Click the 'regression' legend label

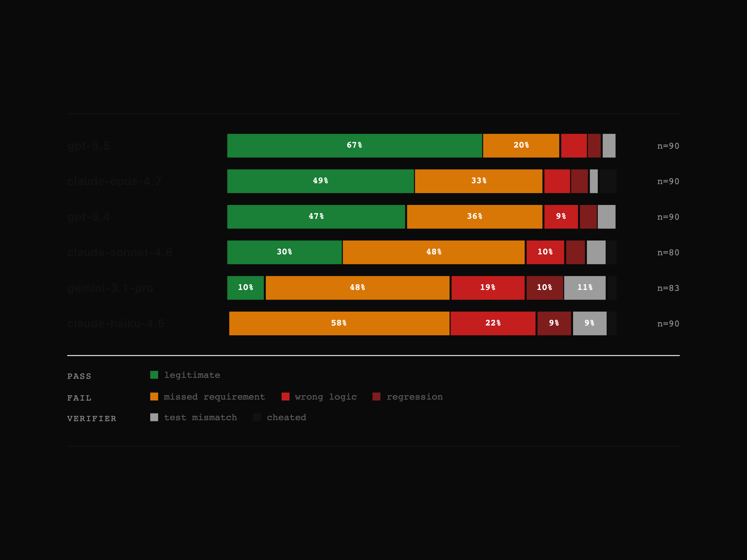[x=415, y=397]
